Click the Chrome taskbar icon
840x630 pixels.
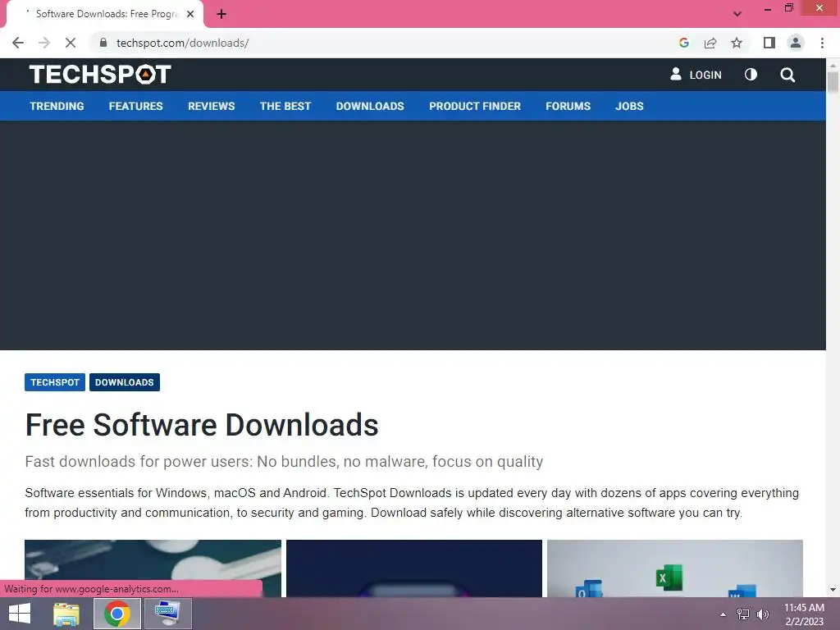coord(117,614)
